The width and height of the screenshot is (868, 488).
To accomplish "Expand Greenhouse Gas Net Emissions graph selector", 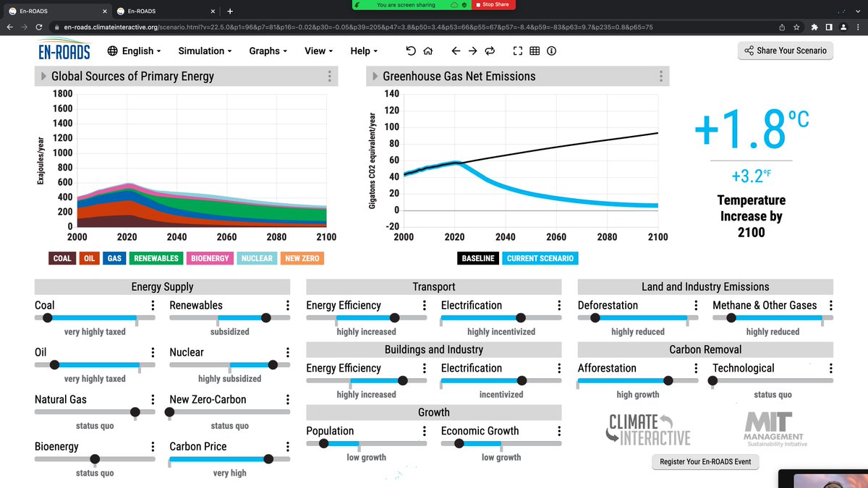I will (x=375, y=77).
